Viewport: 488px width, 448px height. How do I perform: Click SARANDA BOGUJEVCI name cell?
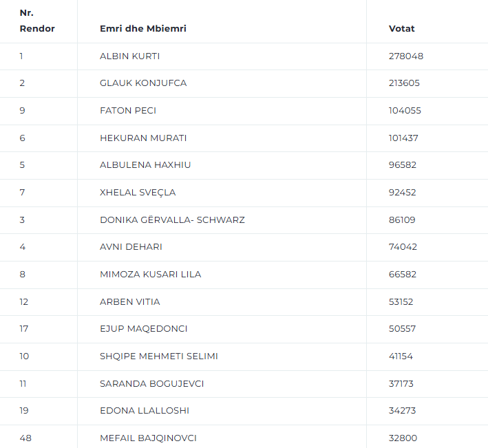click(151, 383)
